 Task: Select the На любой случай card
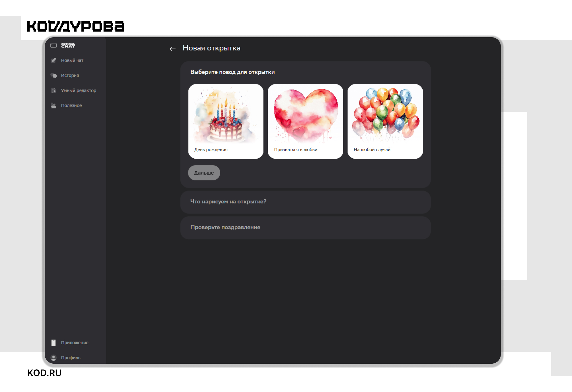tap(385, 121)
